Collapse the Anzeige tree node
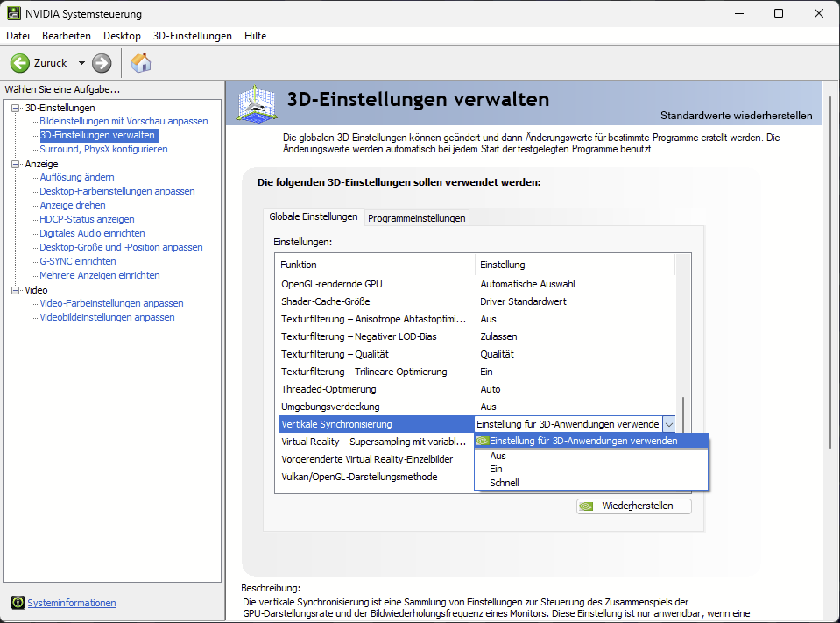Image resolution: width=840 pixels, height=623 pixels. point(16,164)
